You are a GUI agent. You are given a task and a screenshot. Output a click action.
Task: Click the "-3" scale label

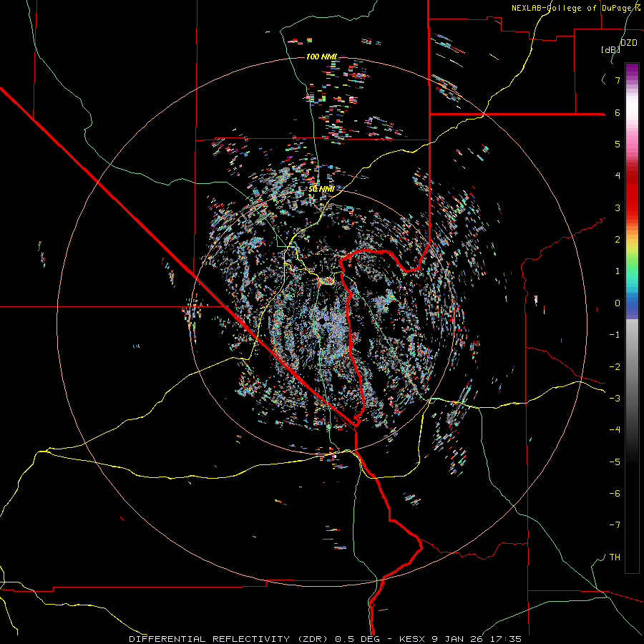coord(615,399)
